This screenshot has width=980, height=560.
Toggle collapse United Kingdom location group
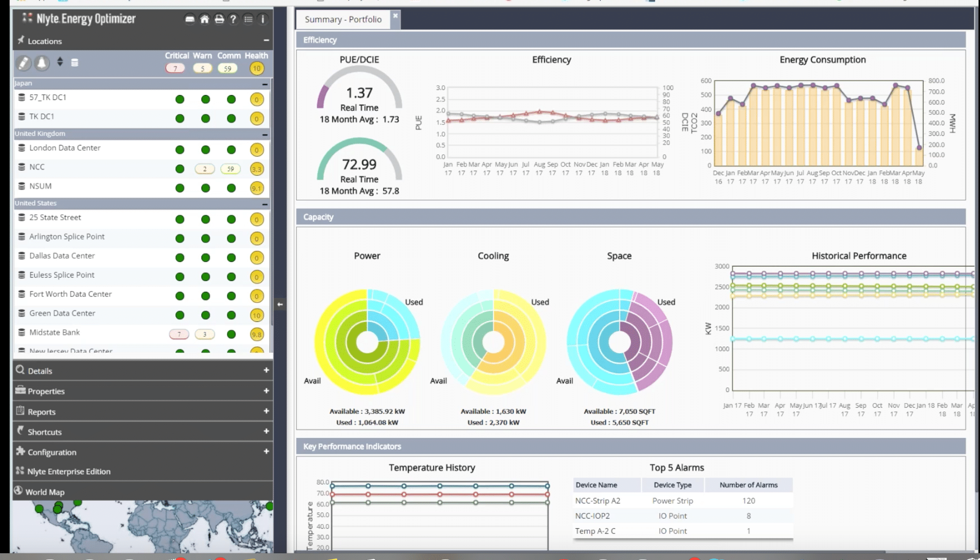265,134
